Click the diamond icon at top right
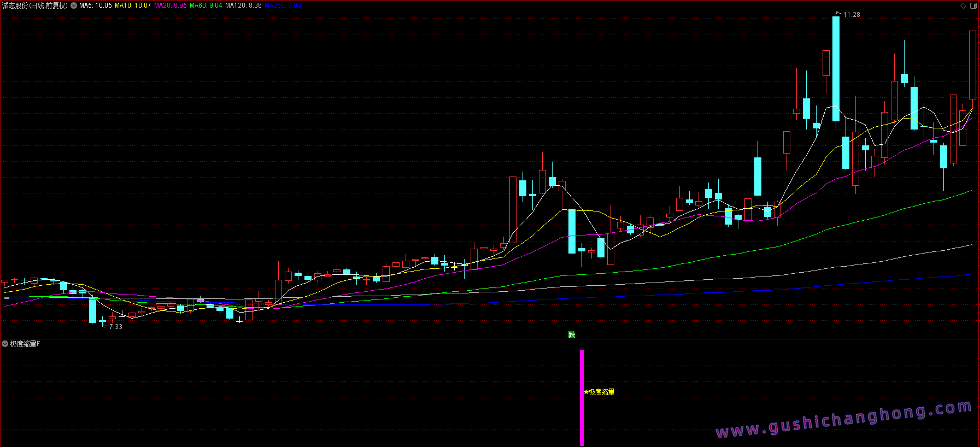This screenshot has width=980, height=447. pyautogui.click(x=963, y=5)
